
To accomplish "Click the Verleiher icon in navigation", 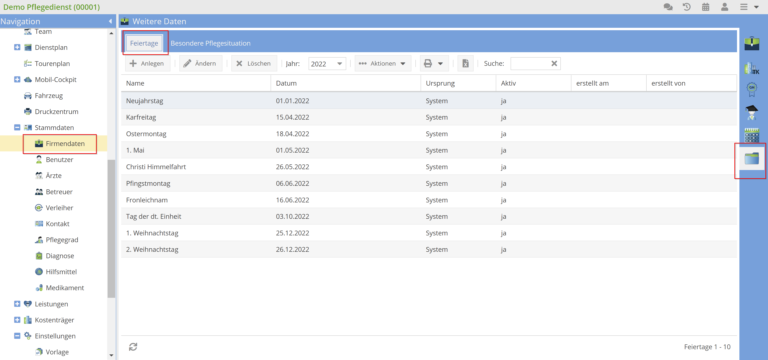I will pyautogui.click(x=39, y=208).
